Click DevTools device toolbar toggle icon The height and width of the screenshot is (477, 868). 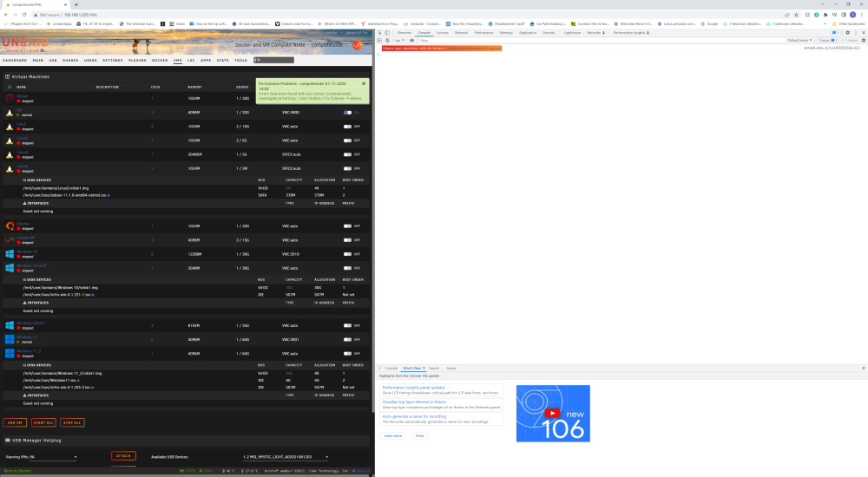coord(387,33)
